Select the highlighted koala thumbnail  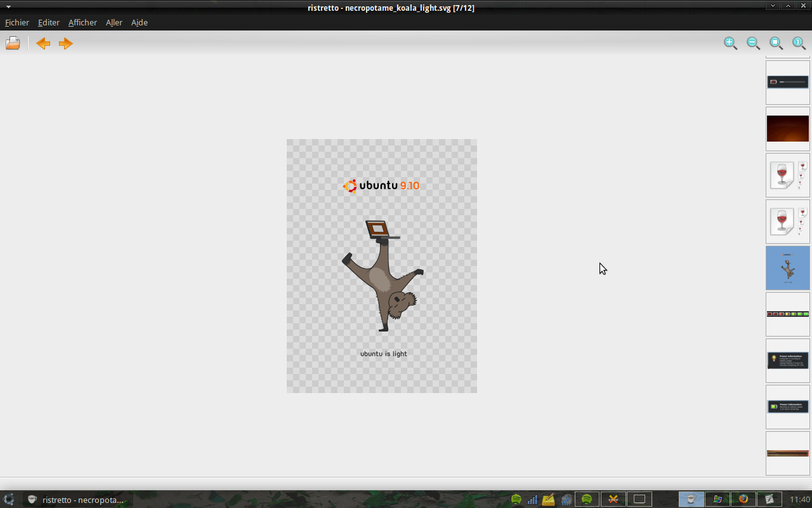tap(788, 268)
